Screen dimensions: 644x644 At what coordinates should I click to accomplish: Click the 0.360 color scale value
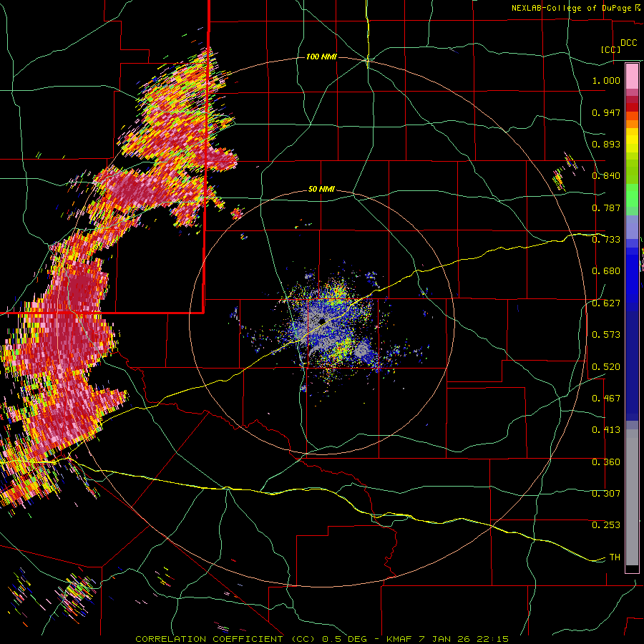(x=606, y=462)
